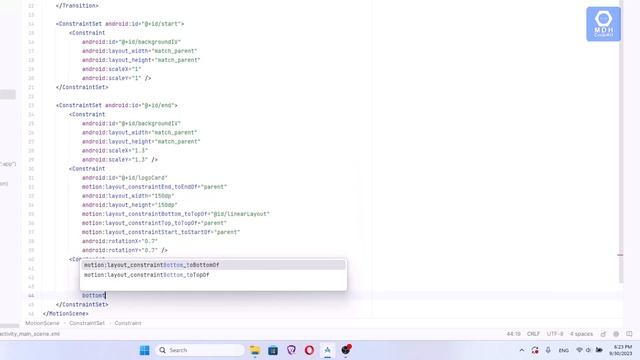The width and height of the screenshot is (640, 360).
Task: Click the closing </Transition> tag
Action: coord(77,6)
